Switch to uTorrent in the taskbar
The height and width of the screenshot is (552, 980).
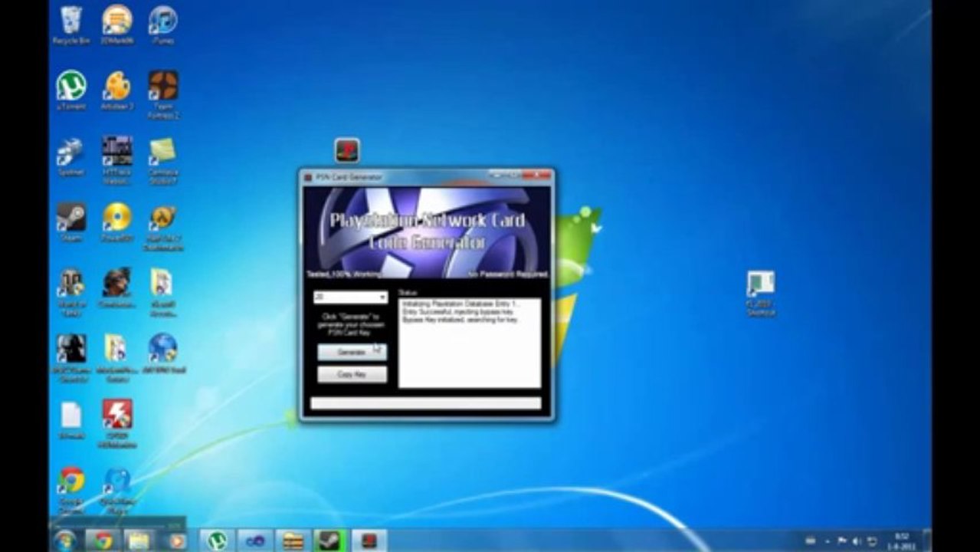coord(217,540)
